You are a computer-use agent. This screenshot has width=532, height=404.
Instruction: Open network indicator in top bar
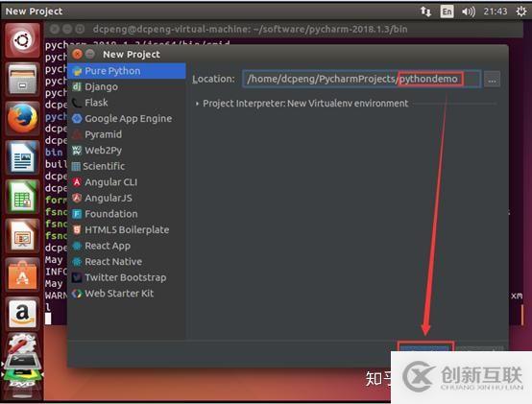pyautogui.click(x=426, y=12)
